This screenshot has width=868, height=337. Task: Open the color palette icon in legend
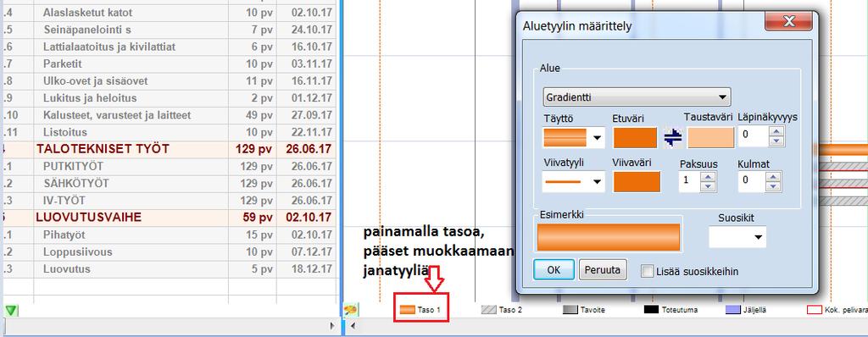click(350, 310)
